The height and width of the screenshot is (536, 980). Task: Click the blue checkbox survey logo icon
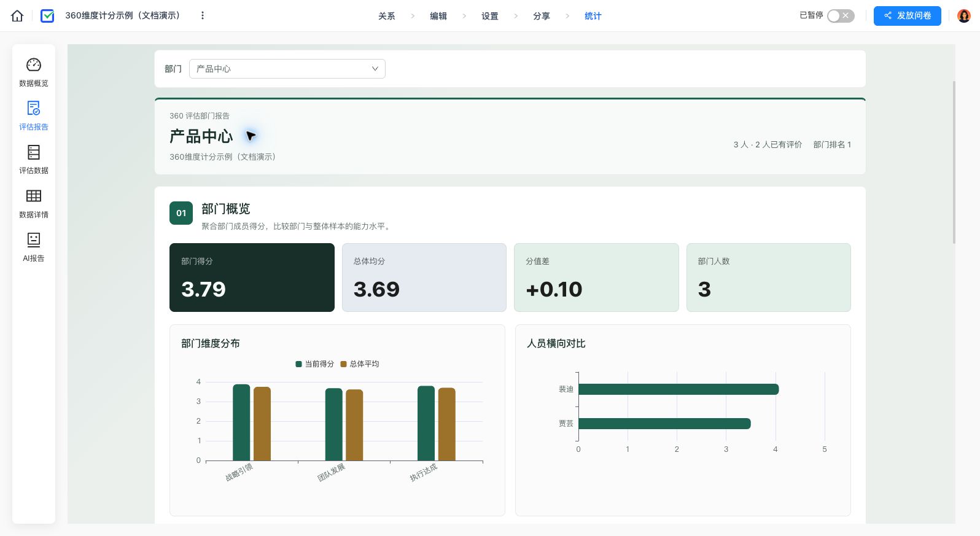click(x=47, y=16)
